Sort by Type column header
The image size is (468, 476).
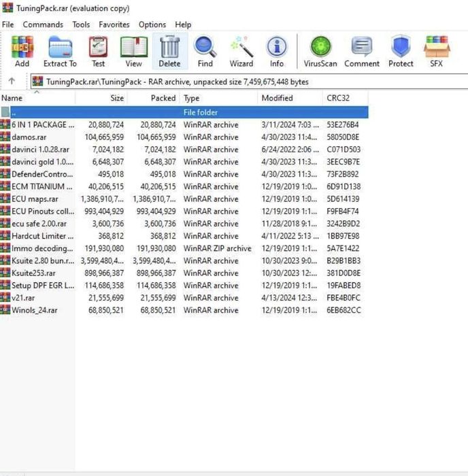point(219,98)
